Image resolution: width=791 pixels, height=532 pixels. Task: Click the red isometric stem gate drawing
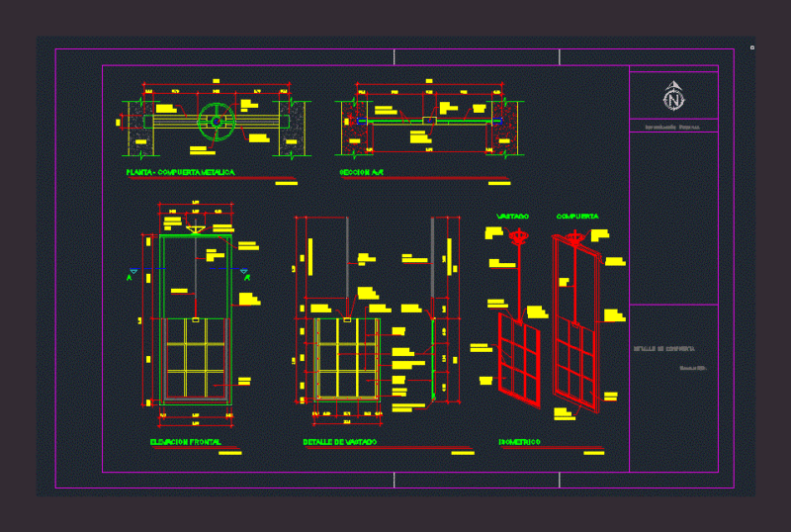tap(520, 319)
